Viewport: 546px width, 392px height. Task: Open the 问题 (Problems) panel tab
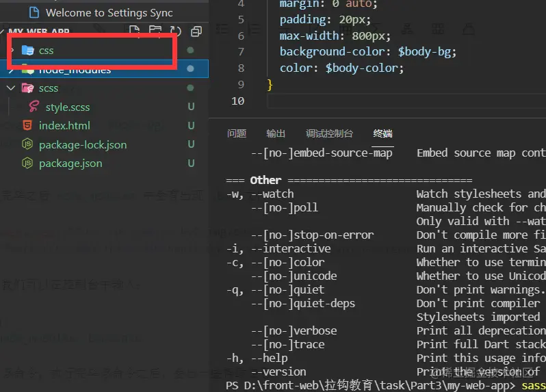[x=237, y=133]
